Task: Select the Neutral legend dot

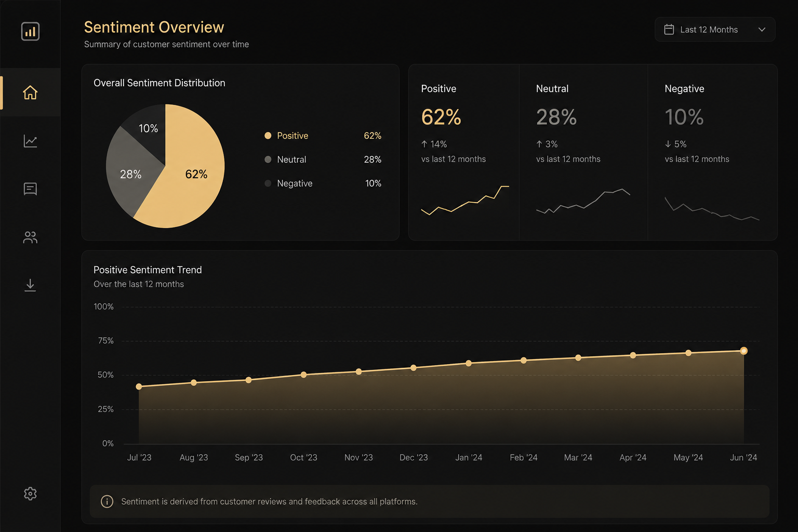Action: (268, 159)
